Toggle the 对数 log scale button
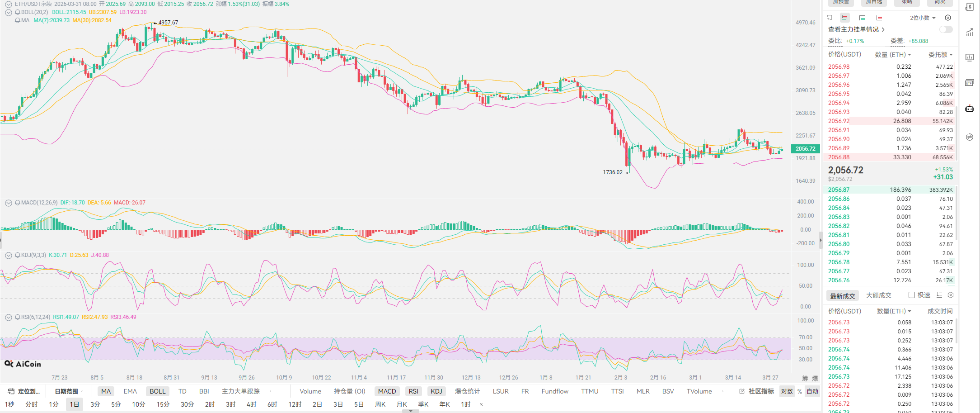This screenshot has height=413, width=980. [787, 391]
